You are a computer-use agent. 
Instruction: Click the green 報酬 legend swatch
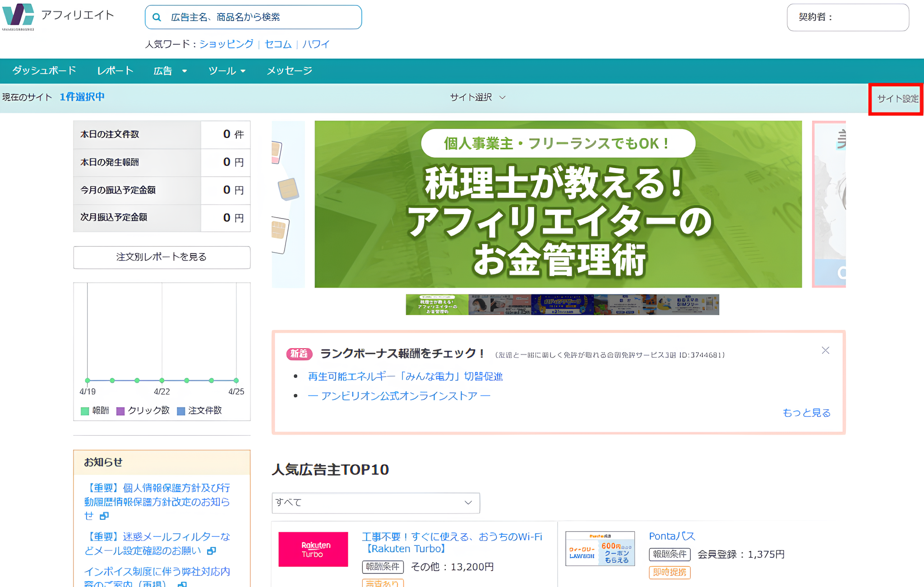(85, 411)
